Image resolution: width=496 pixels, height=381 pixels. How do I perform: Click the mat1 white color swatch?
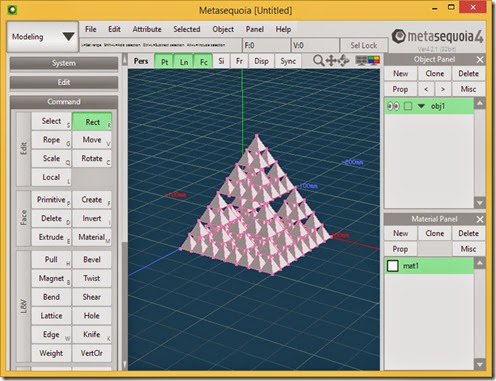(393, 266)
